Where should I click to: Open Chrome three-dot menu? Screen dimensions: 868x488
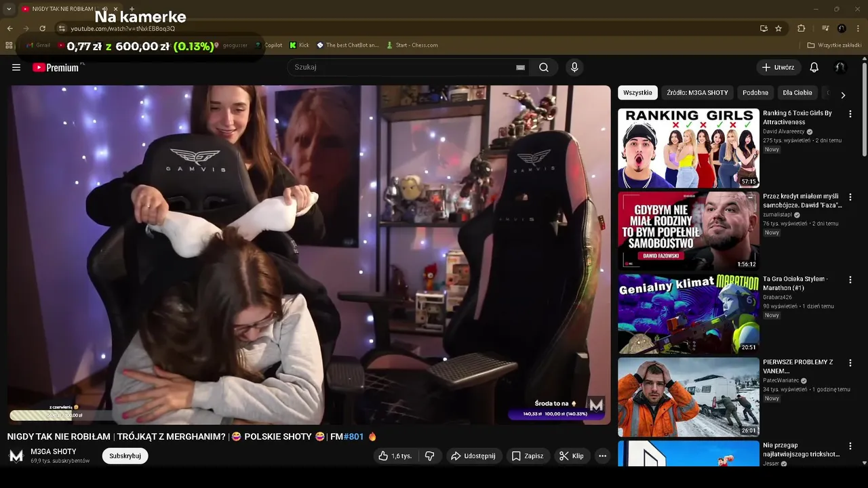pos(858,28)
